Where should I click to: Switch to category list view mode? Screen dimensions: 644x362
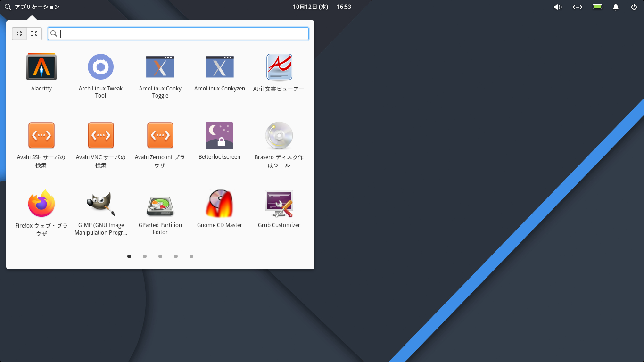[34, 33]
